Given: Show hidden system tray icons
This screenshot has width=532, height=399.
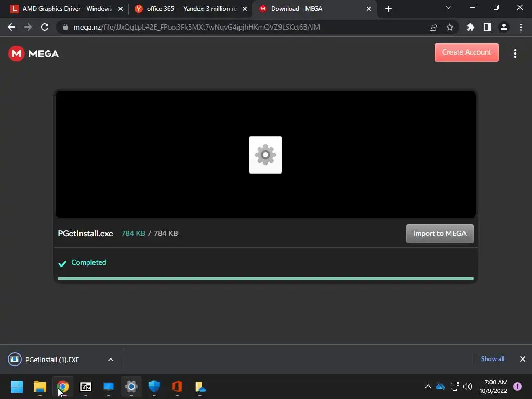Looking at the screenshot, I should 428,387.
